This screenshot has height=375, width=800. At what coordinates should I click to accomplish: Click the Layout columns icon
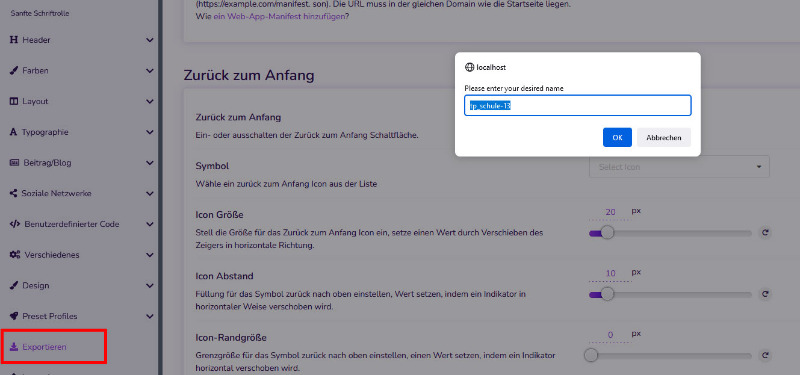pyautogui.click(x=14, y=102)
